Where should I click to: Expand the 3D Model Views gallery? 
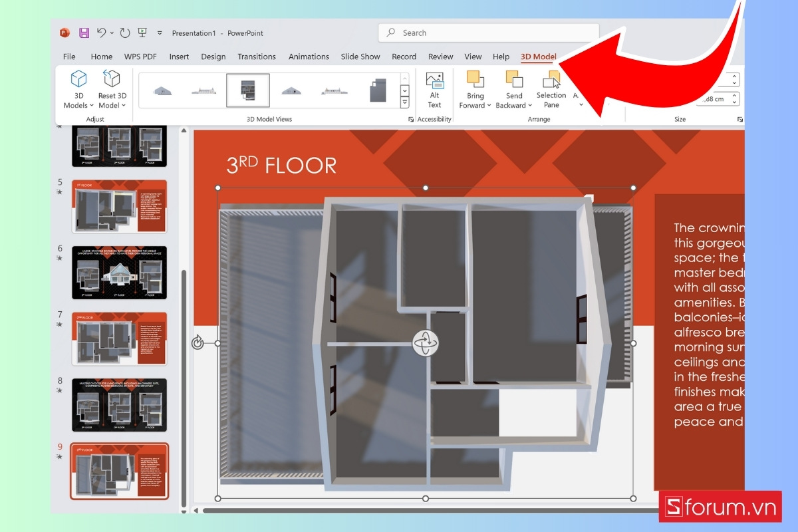tap(404, 102)
